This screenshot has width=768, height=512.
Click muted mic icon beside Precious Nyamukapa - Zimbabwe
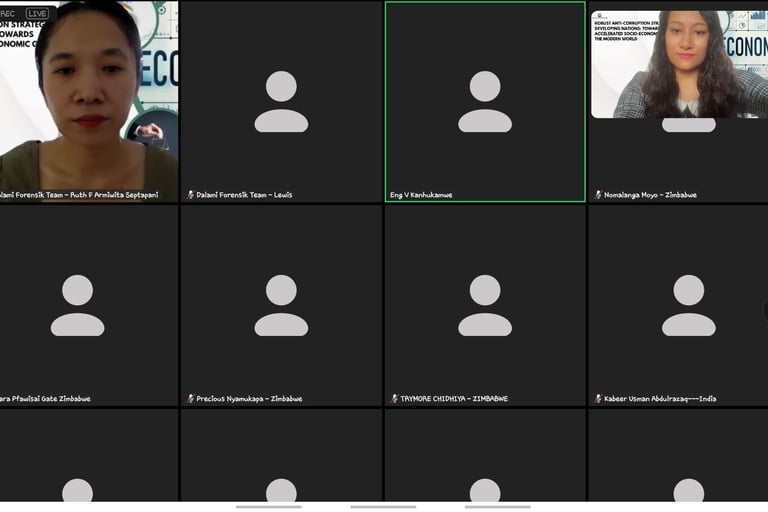point(191,398)
